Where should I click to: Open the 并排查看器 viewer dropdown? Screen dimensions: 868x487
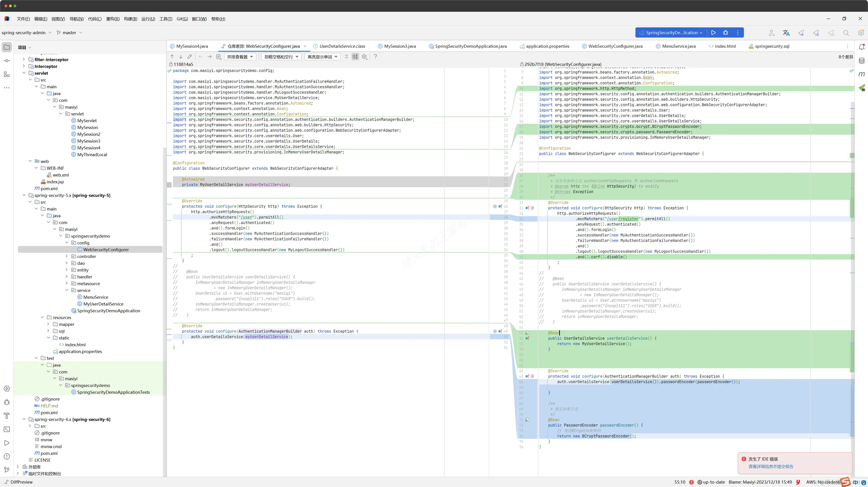pos(240,57)
